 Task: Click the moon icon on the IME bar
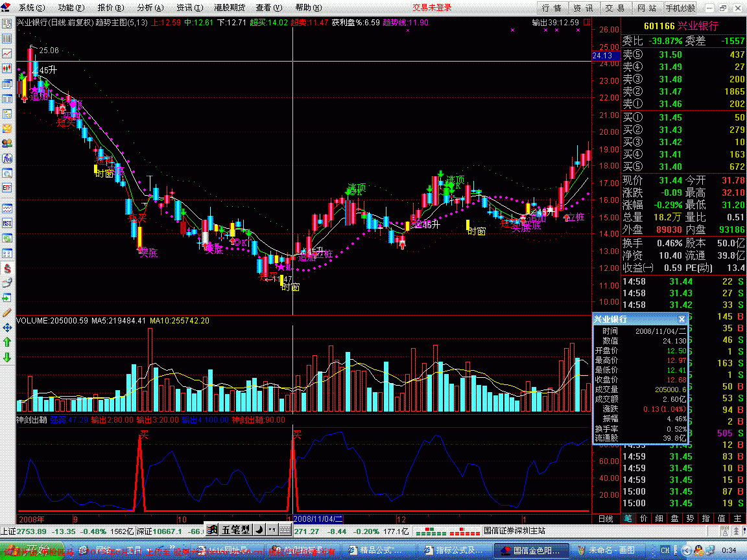(x=259, y=529)
